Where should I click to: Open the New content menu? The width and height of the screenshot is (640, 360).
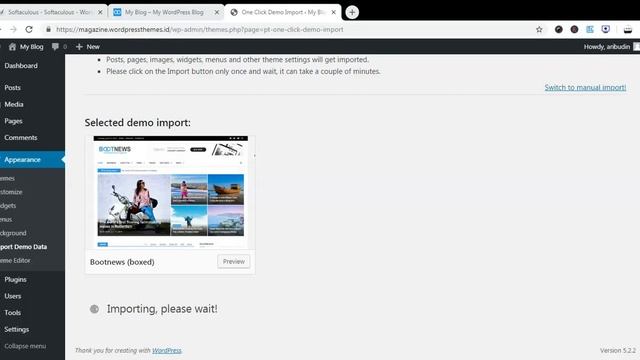coord(88,47)
